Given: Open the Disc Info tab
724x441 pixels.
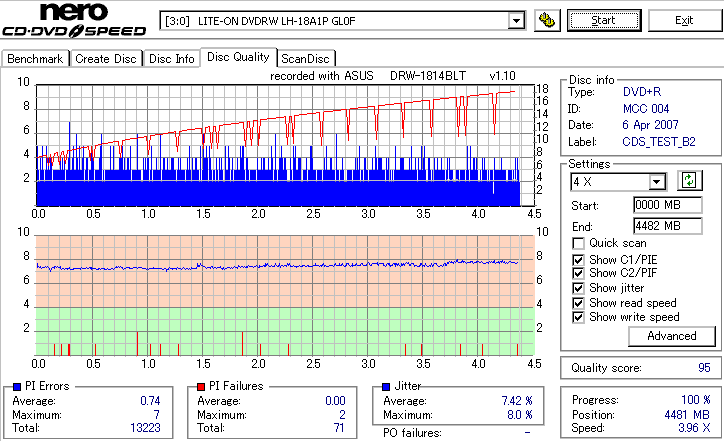Looking at the screenshot, I should coord(172,59).
